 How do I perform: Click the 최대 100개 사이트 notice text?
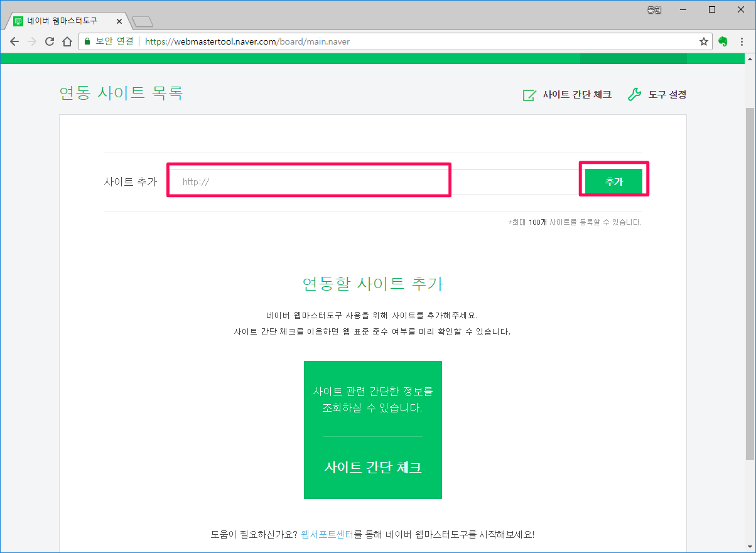coord(575,222)
